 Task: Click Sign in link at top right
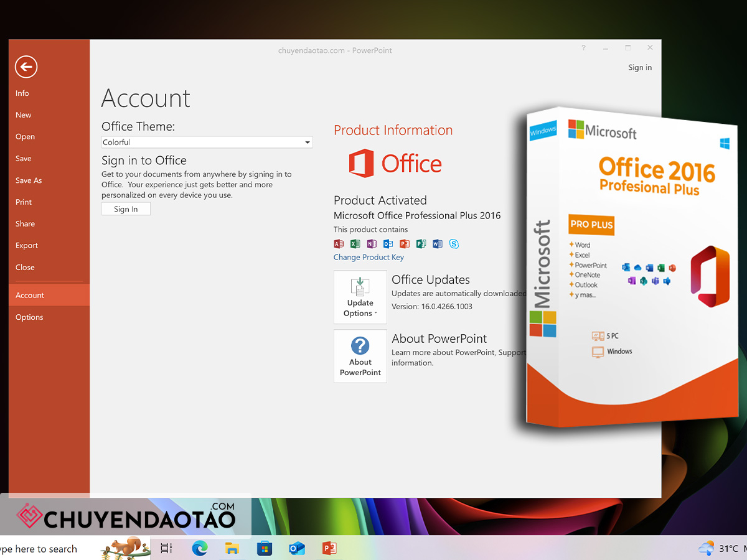pyautogui.click(x=640, y=67)
